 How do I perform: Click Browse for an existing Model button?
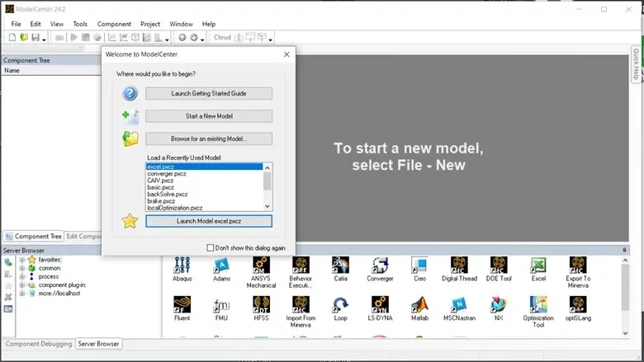point(209,139)
